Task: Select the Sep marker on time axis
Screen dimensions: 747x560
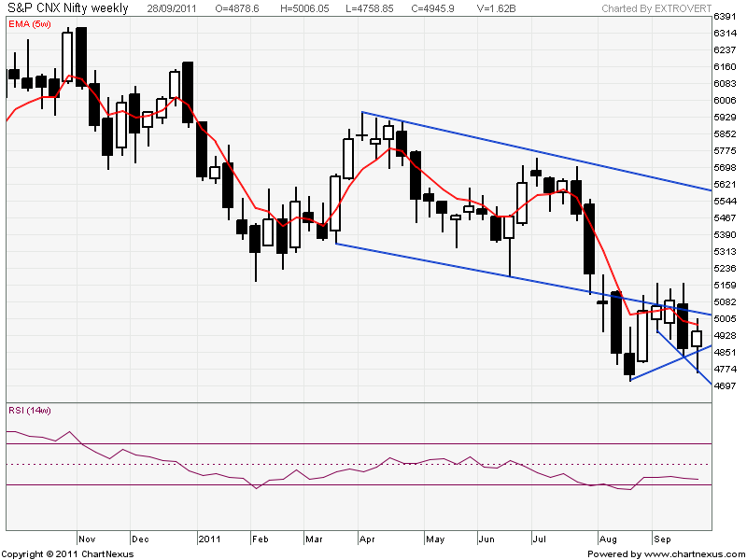Action: [661, 539]
